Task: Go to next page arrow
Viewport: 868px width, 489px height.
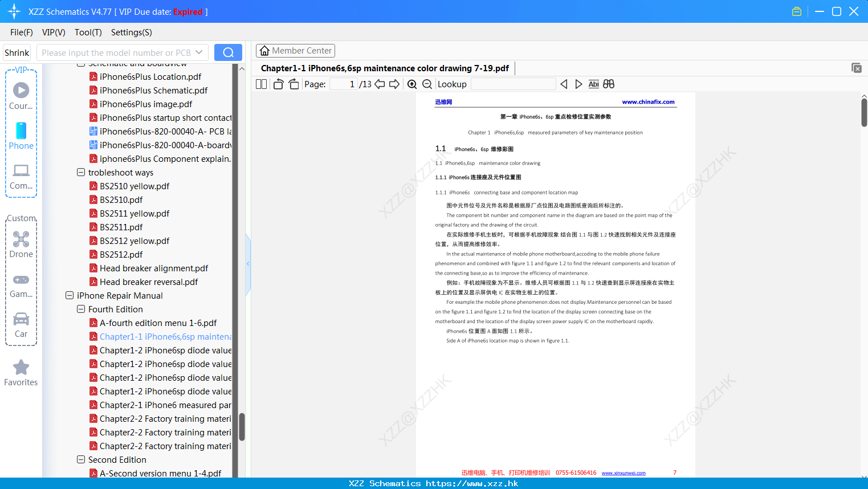Action: tap(394, 84)
